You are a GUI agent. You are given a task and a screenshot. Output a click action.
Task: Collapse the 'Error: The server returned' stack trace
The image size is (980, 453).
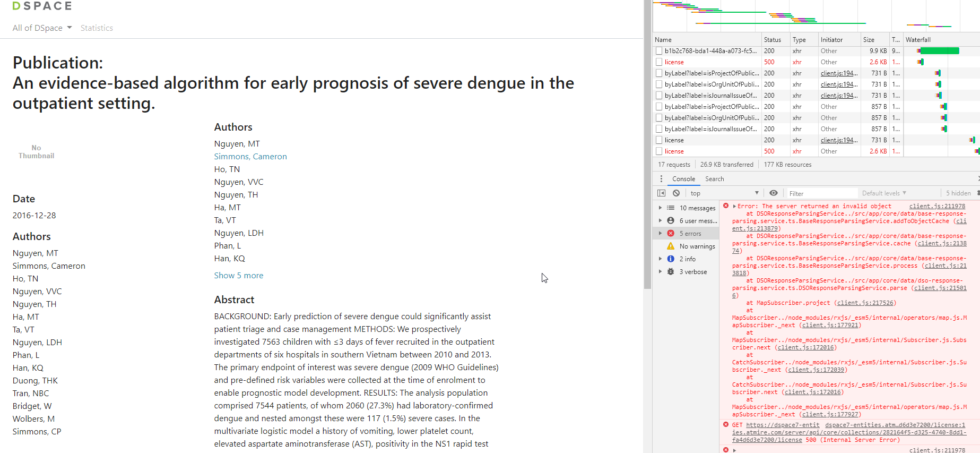[734, 206]
